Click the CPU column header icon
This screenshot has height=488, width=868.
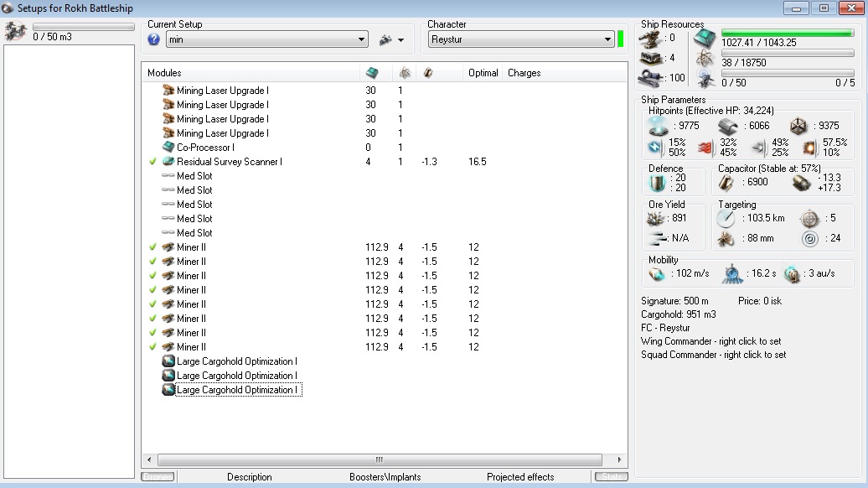[372, 73]
